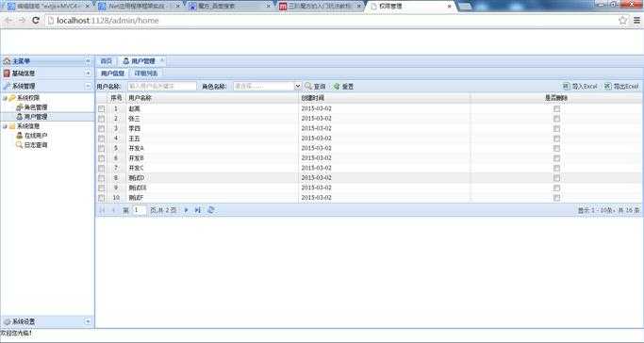Click the query magnifier icon
The width and height of the screenshot is (644, 343).
point(308,86)
